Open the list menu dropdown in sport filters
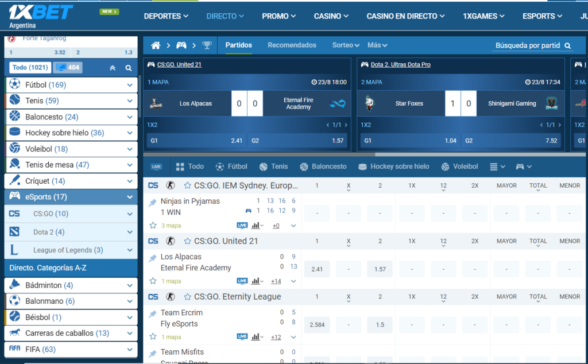588x364 pixels. (x=497, y=166)
